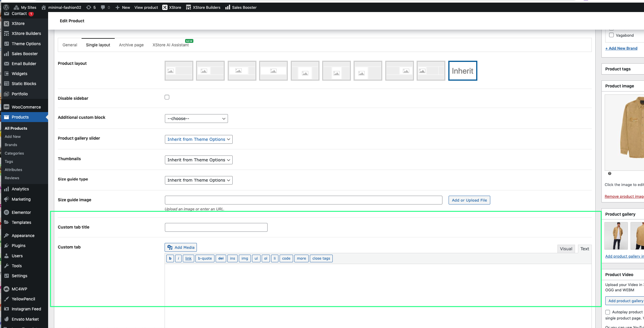This screenshot has height=328, width=644.
Task: Click the link icon in custom tab toolbar
Action: point(188,258)
